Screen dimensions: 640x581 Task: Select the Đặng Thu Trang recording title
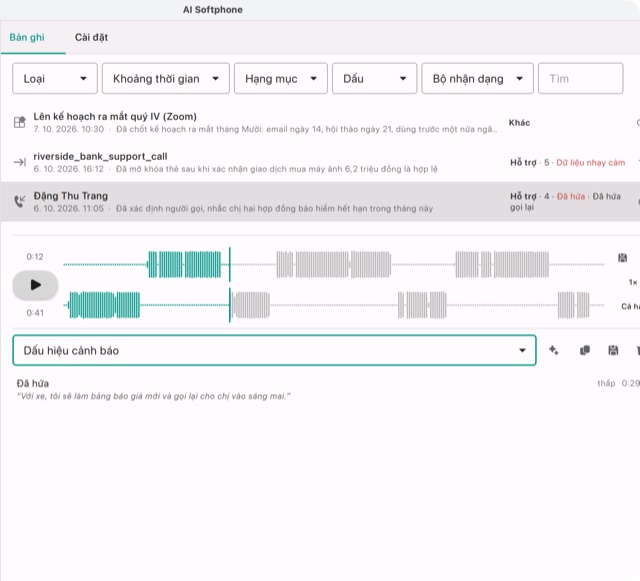coord(71,196)
